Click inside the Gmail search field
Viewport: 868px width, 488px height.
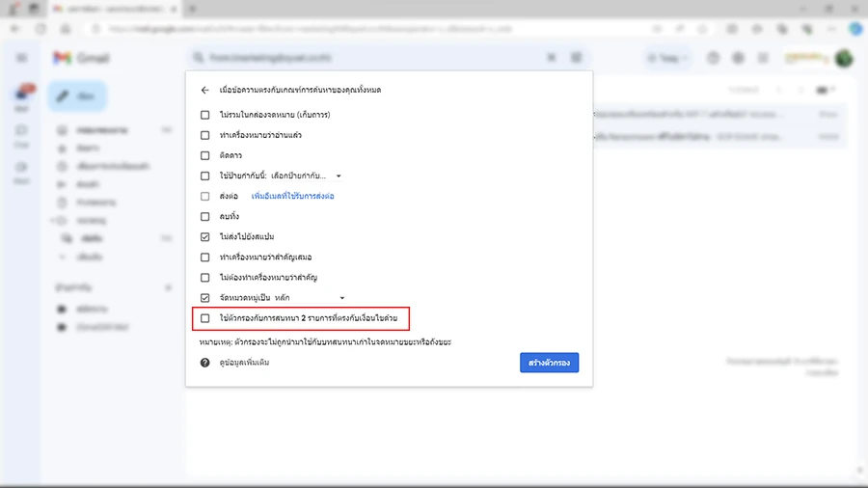point(366,58)
